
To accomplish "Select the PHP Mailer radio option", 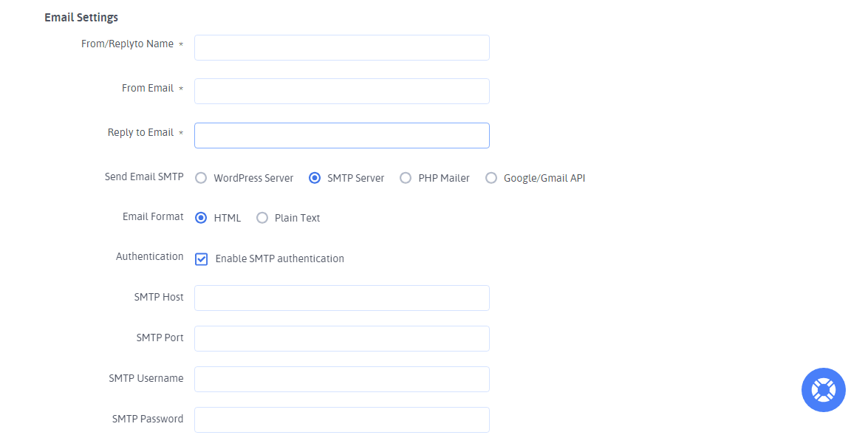I will 406,178.
